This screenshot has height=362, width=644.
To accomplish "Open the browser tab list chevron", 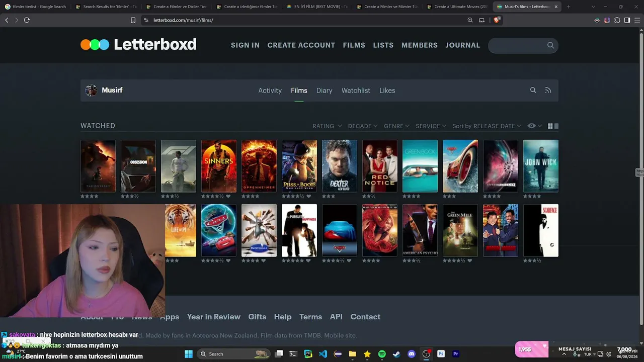I will pos(593,7).
